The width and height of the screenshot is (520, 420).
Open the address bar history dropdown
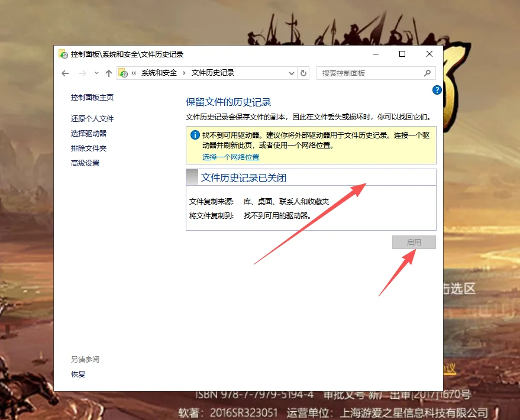pos(292,73)
